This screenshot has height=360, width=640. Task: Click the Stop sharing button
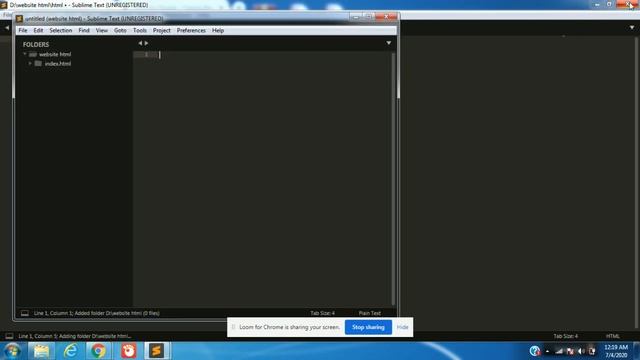pos(368,327)
